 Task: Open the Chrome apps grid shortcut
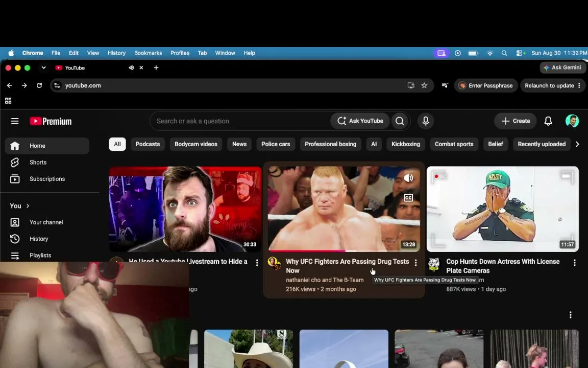click(8, 101)
